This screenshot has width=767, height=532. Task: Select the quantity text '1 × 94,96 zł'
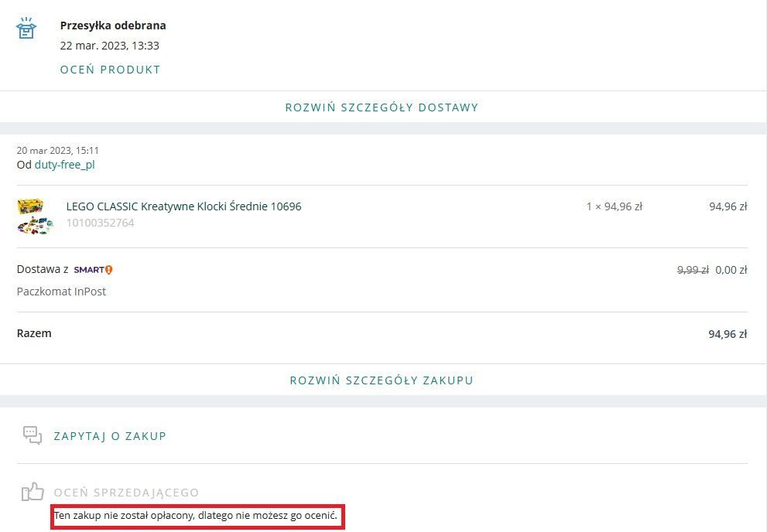[615, 206]
